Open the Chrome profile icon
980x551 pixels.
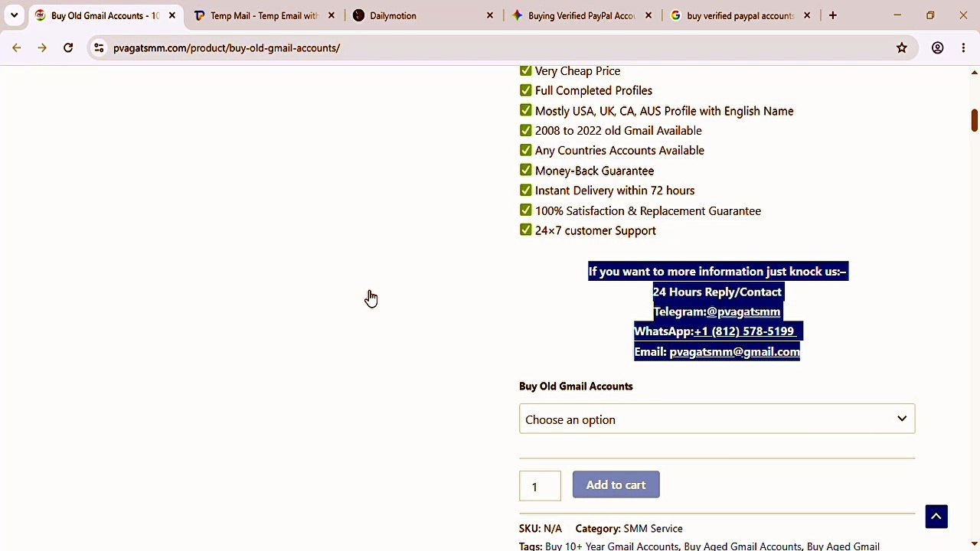[x=937, y=48]
